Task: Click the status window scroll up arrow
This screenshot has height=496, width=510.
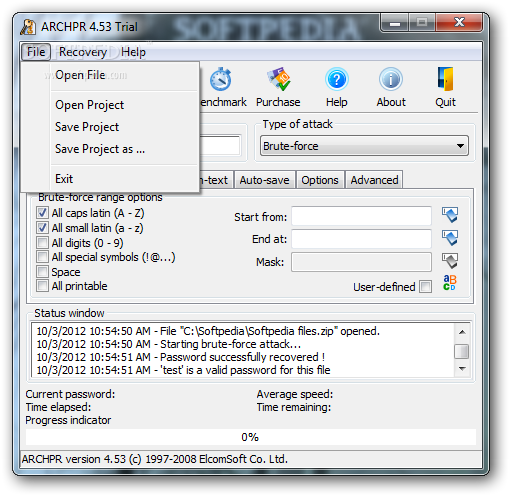Action: (462, 332)
